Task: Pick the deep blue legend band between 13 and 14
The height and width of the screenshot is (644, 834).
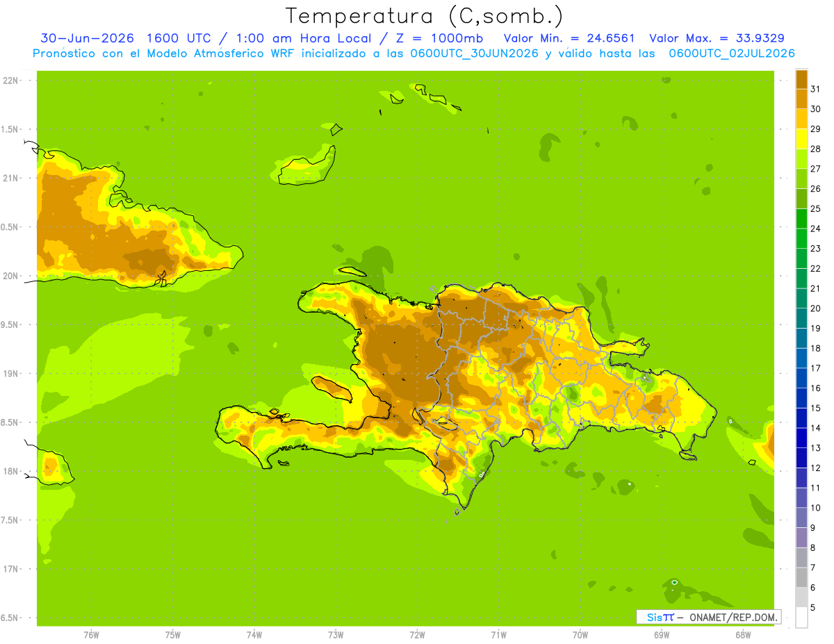Action: [801, 438]
